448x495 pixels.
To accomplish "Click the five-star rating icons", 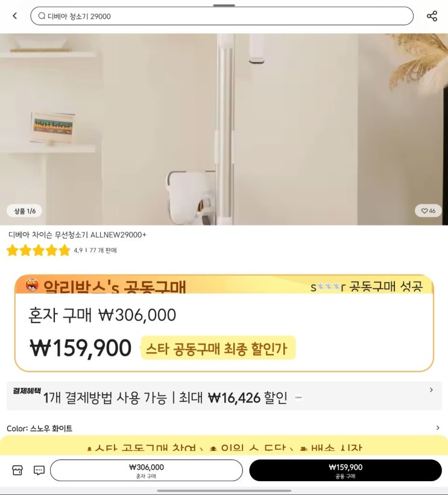I will [x=38, y=250].
